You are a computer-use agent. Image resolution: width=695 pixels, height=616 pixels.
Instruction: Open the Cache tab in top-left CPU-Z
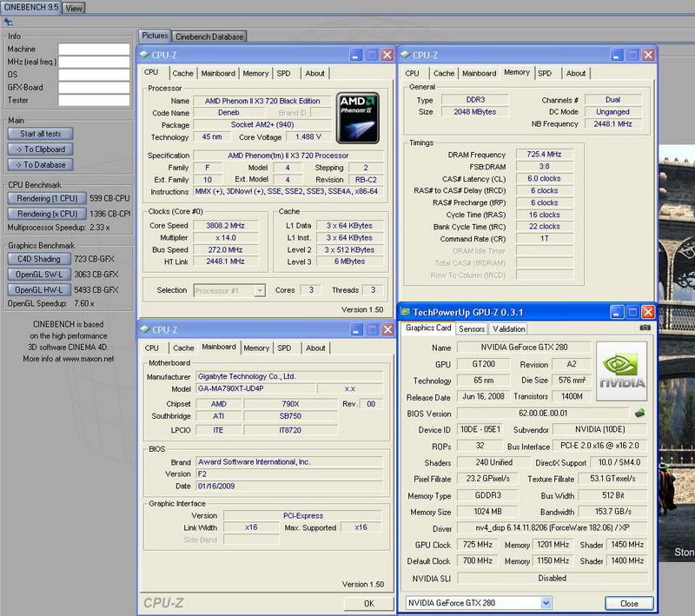(x=182, y=74)
